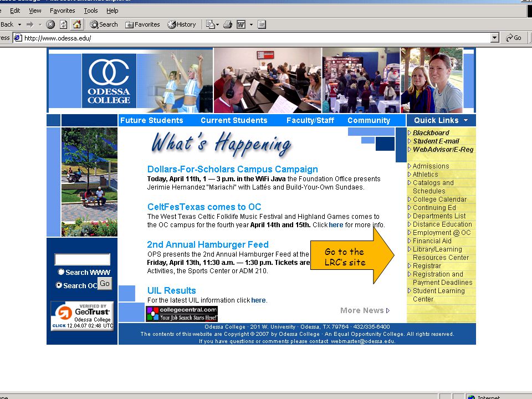532x399 pixels.
Task: Open the UIL Results headline
Action: 171,290
